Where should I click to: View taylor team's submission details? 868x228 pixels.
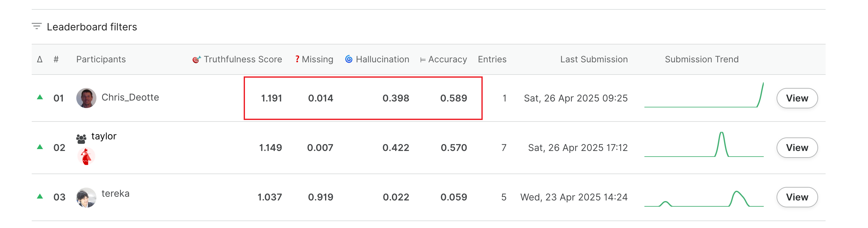[797, 147]
